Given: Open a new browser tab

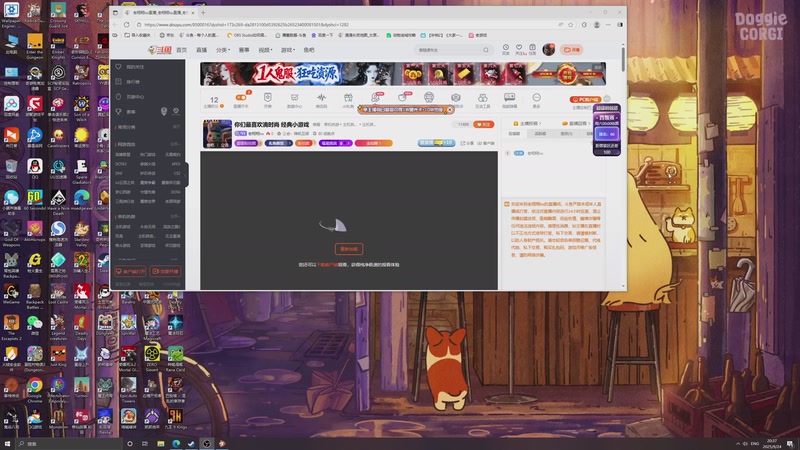Looking at the screenshot, I should 203,12.
